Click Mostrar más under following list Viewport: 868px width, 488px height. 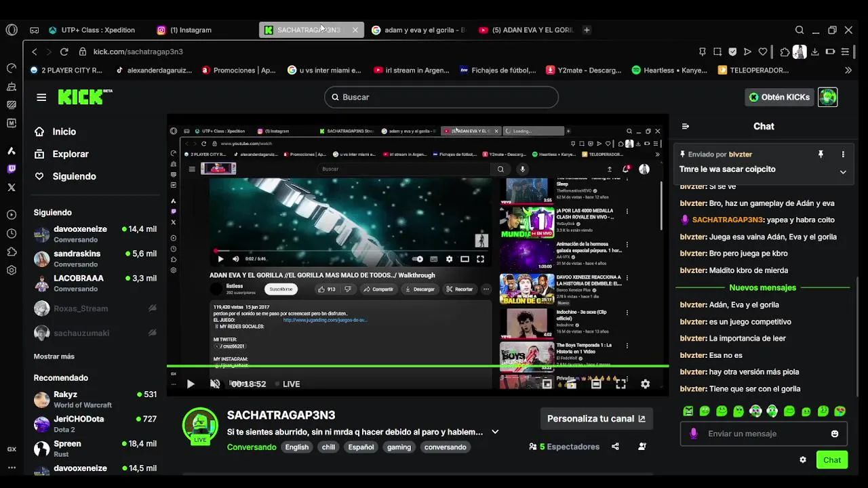54,357
